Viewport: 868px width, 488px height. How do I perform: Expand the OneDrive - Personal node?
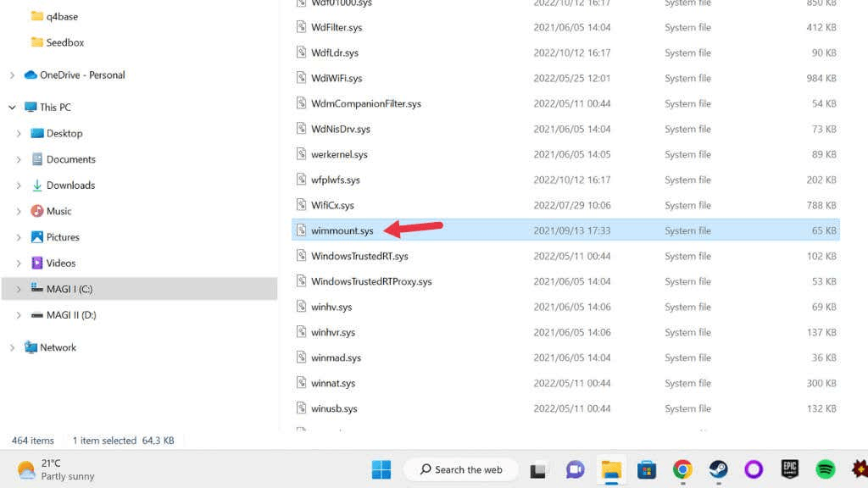pos(12,75)
